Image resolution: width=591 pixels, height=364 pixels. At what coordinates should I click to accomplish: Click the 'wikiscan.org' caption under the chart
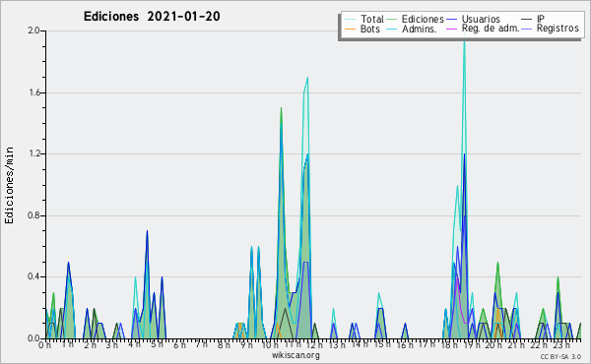[295, 355]
